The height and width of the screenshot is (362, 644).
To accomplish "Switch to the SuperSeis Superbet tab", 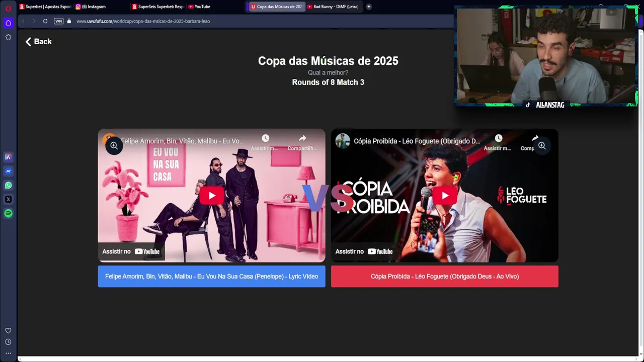I will coord(157,7).
